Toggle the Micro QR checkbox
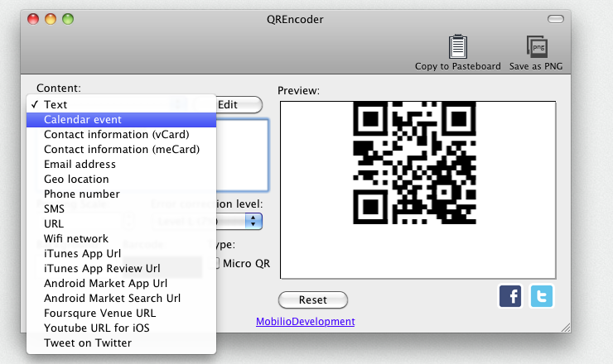This screenshot has height=364, width=613. point(216,263)
